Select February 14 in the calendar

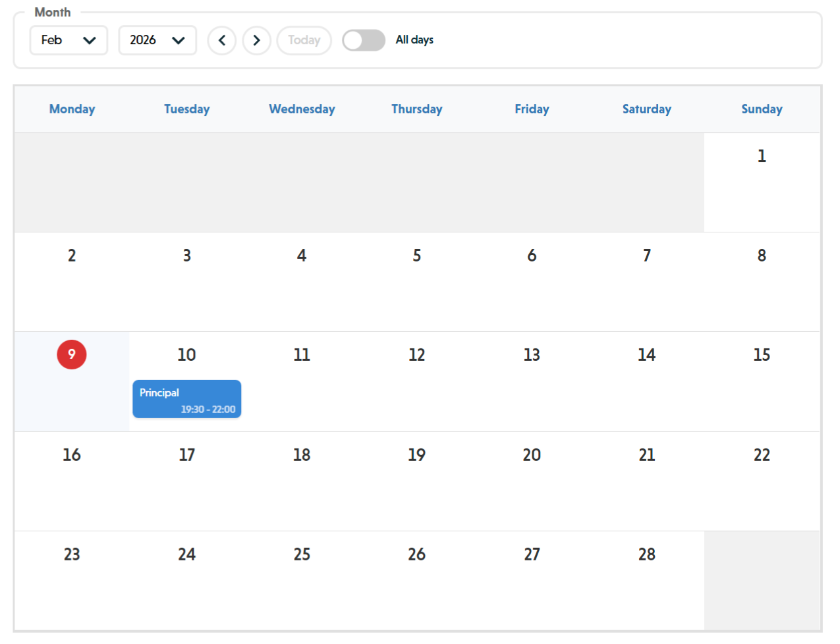pyautogui.click(x=646, y=382)
